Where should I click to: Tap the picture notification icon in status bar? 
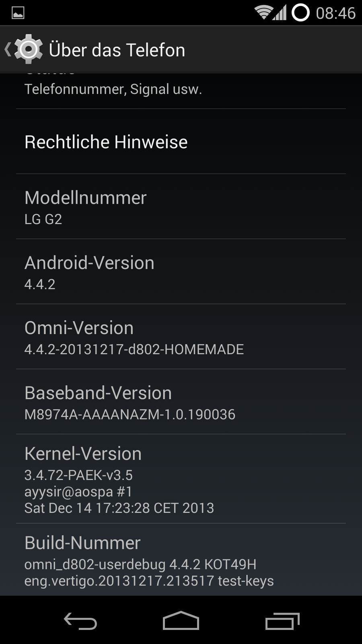(x=18, y=13)
